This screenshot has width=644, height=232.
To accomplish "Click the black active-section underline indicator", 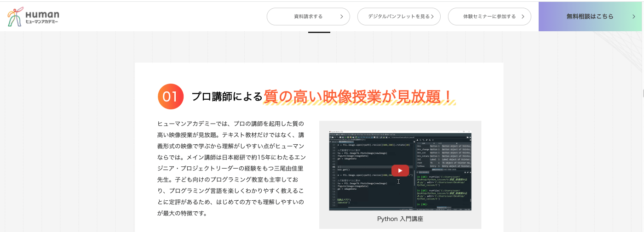I will 319,32.
